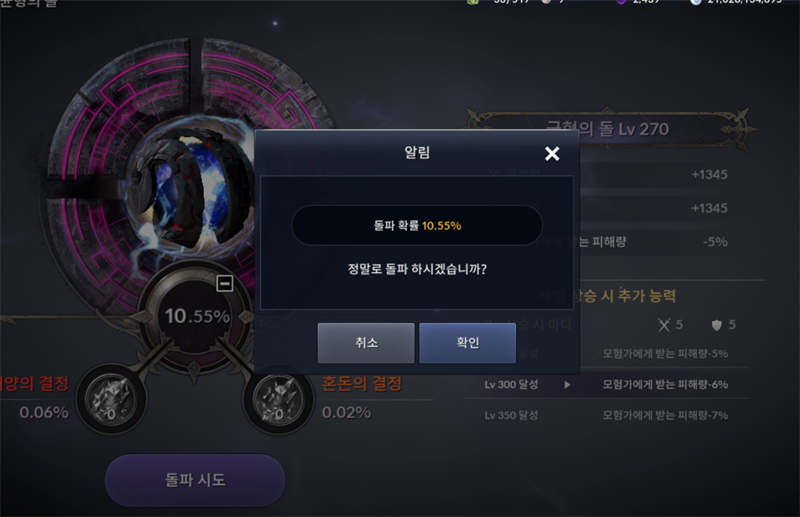Click the 10.55% circular probability gauge
This screenshot has width=800, height=517.
tap(196, 316)
